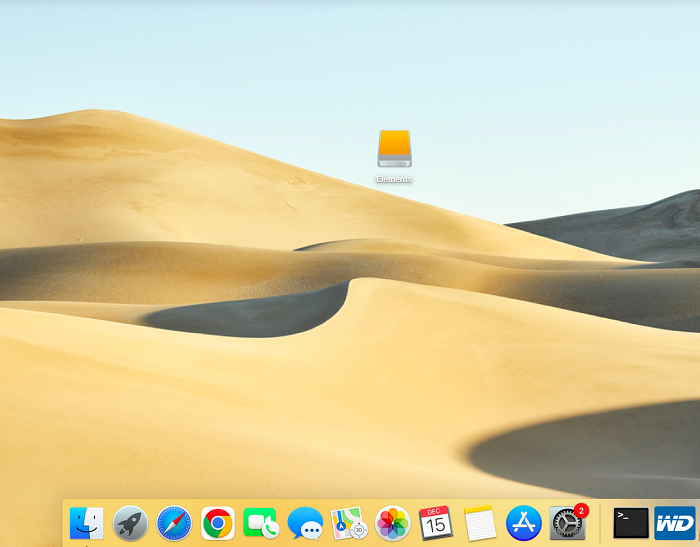Open System Preferences gear icon

[x=567, y=524]
